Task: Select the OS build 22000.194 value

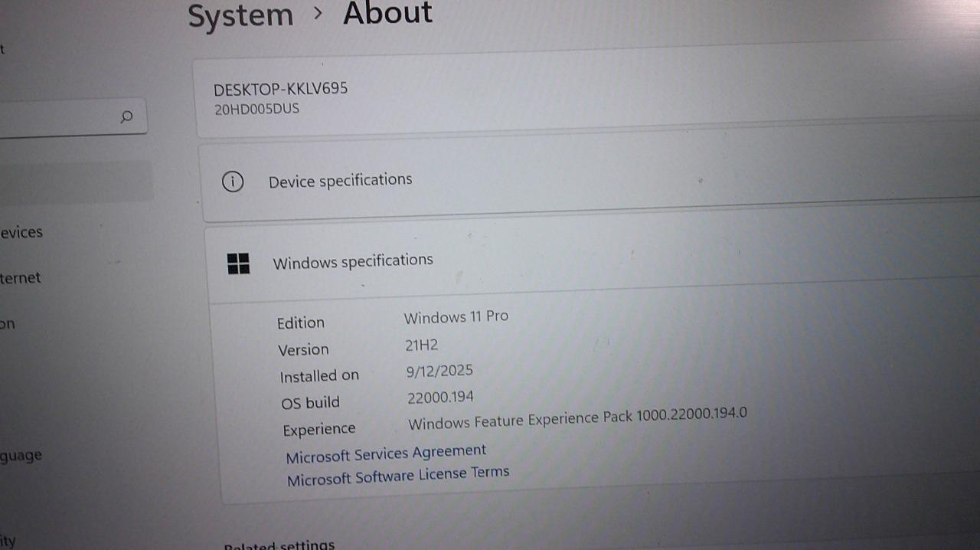Action: pos(440,397)
